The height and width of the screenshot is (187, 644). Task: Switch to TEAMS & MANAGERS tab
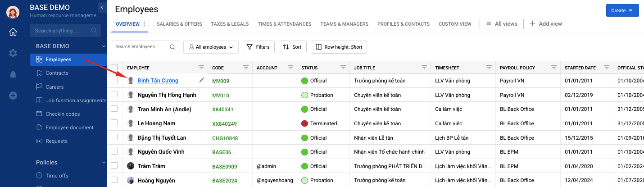pos(344,24)
